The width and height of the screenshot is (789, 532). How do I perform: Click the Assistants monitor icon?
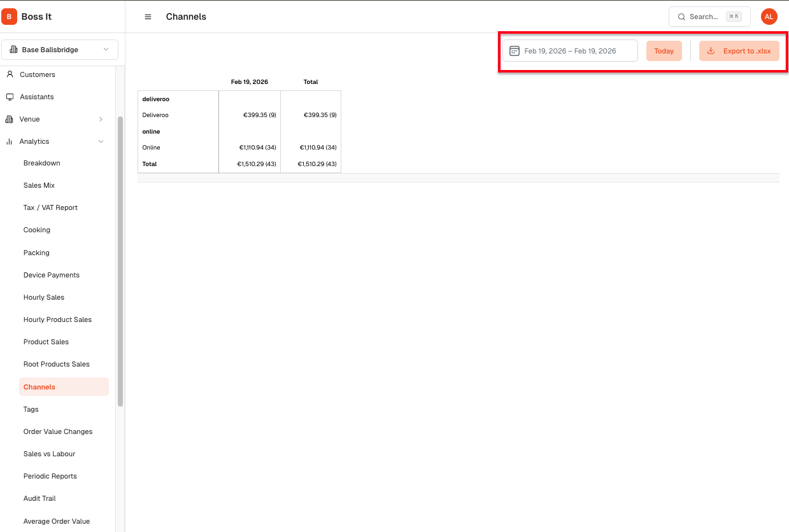(10, 97)
